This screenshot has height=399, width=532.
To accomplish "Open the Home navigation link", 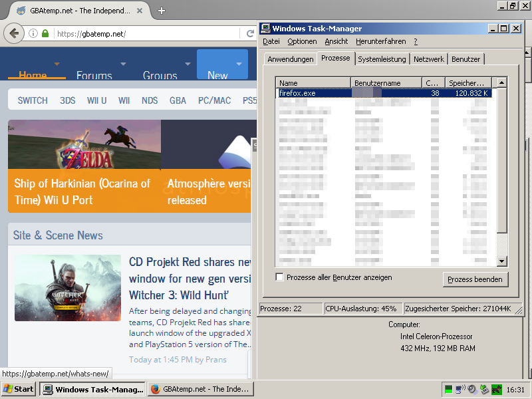I will tap(33, 75).
